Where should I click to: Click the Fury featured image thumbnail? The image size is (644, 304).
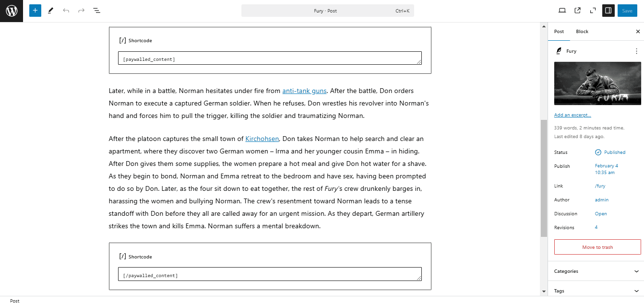pyautogui.click(x=597, y=83)
